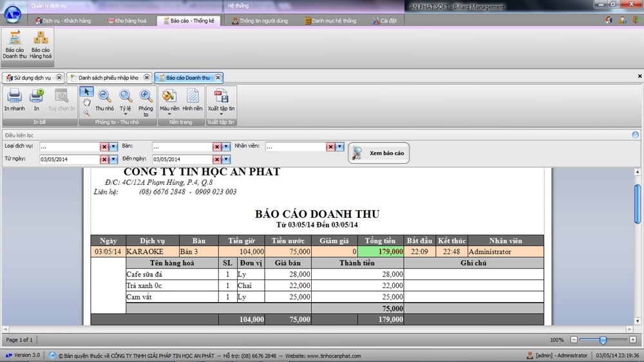
Task: Select the Báo cáo - Thống kê tab
Action: [x=189, y=21]
